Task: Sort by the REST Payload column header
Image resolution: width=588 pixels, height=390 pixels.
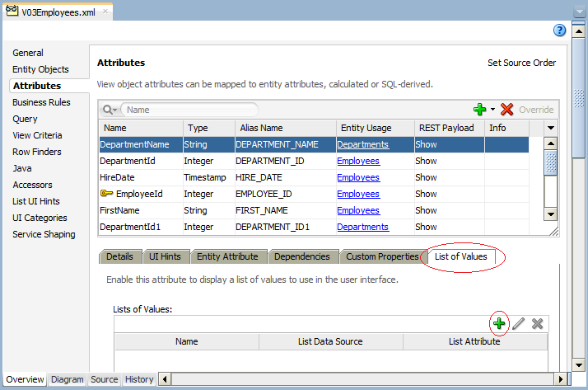Action: 450,128
